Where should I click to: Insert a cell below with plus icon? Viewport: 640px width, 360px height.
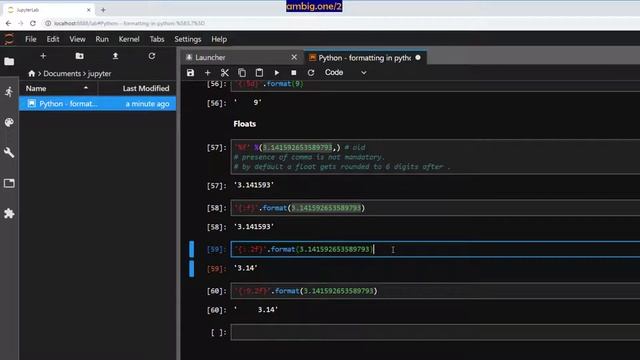tap(207, 73)
